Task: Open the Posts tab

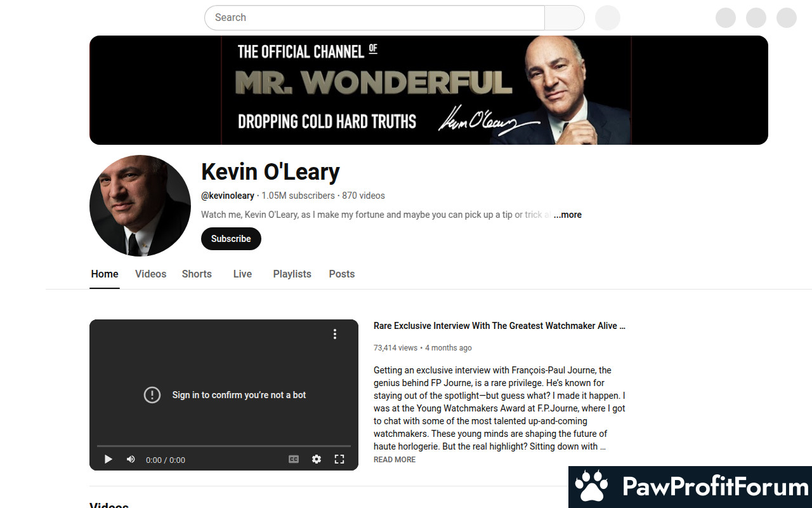Action: pos(342,274)
